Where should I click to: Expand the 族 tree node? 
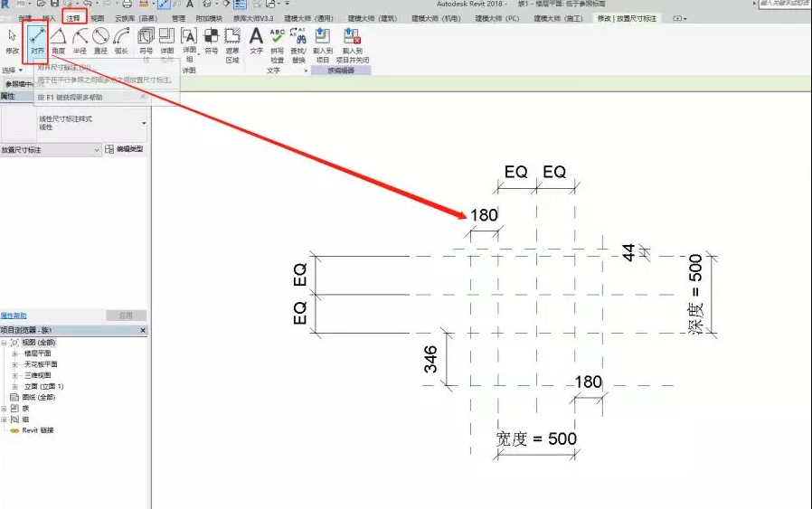click(5, 408)
